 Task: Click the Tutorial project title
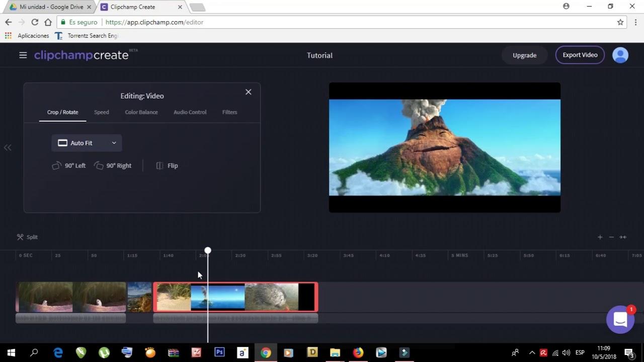pyautogui.click(x=319, y=55)
